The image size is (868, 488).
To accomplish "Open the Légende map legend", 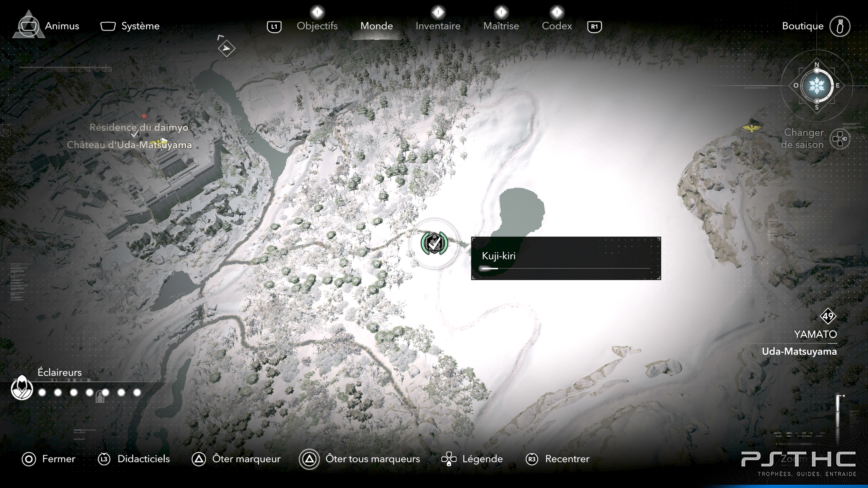I will 483,459.
